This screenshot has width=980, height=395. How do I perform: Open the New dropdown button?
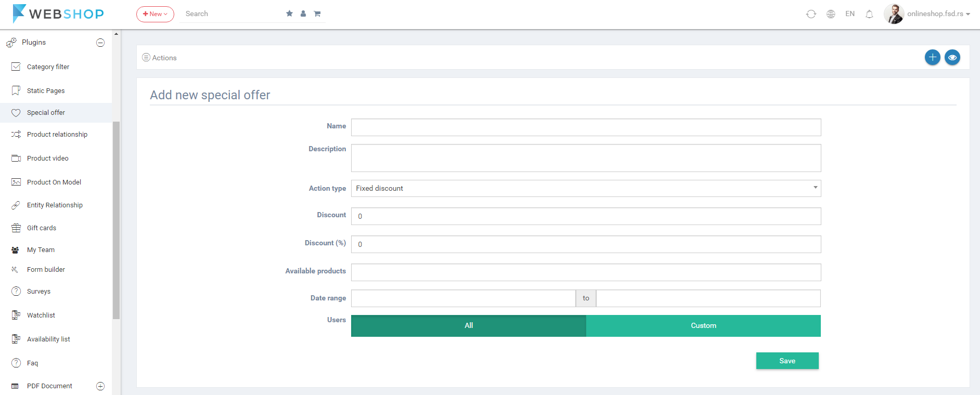click(x=155, y=14)
